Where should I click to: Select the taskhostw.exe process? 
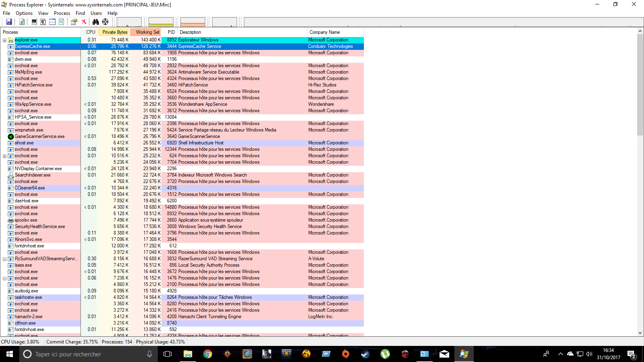pyautogui.click(x=28, y=297)
